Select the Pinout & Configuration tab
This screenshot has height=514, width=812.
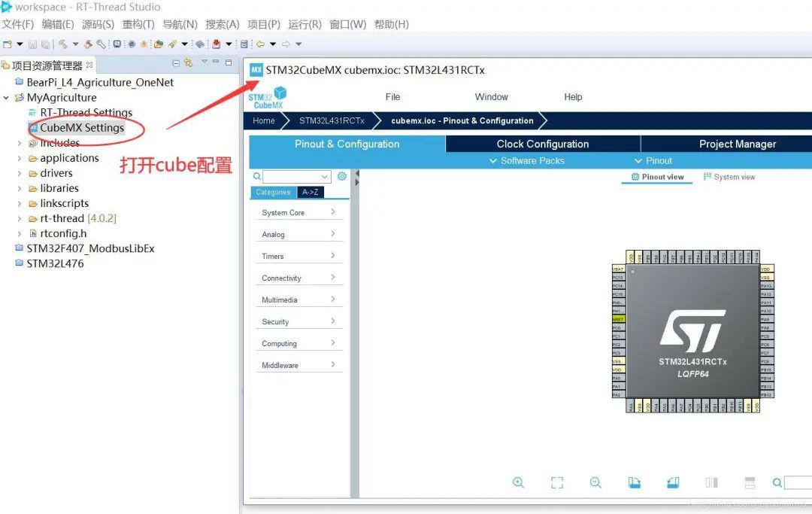point(347,144)
